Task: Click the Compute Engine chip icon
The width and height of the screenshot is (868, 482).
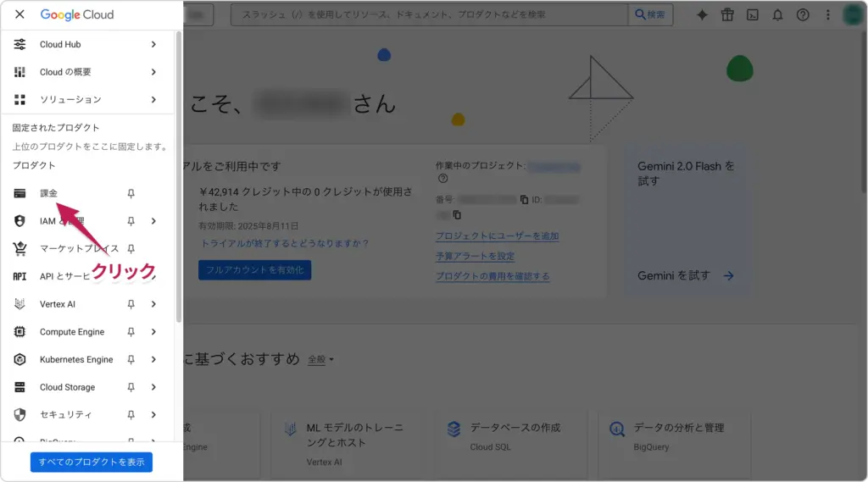Action: 19,331
